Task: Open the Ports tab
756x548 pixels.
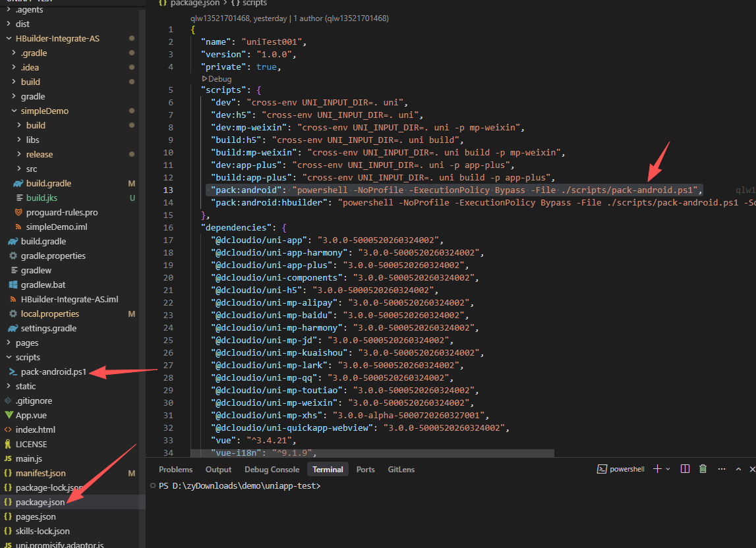Action: [x=365, y=470]
